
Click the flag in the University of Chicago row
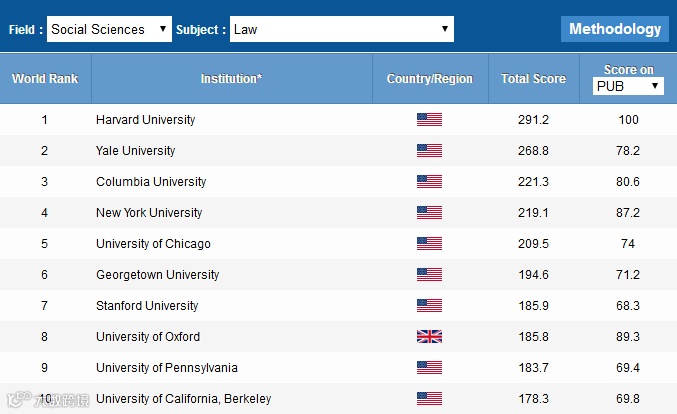tap(429, 244)
